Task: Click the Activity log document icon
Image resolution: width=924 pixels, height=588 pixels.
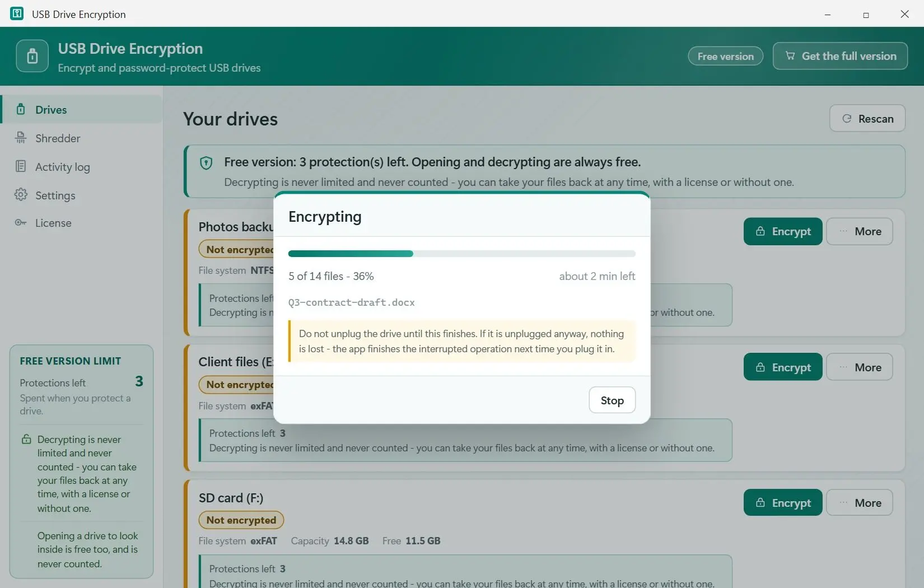Action: (21, 166)
